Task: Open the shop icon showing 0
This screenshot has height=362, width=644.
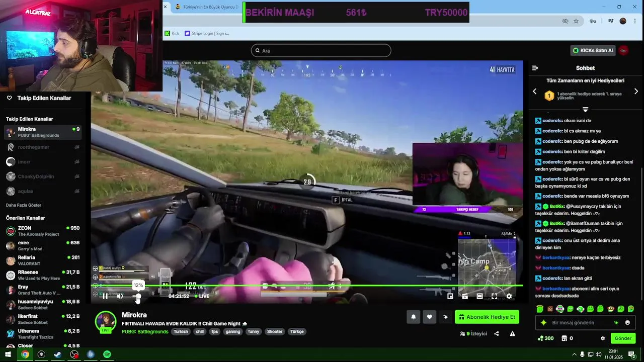Action: click(x=567, y=338)
